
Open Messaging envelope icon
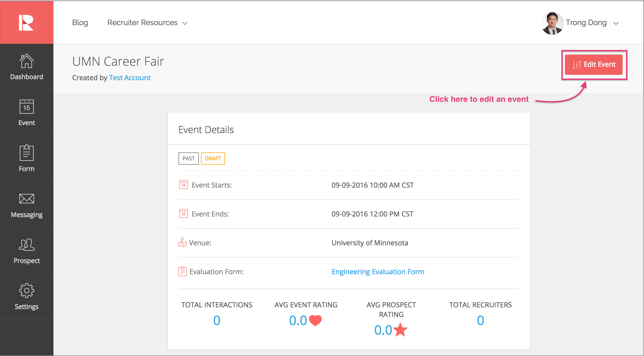(x=26, y=199)
